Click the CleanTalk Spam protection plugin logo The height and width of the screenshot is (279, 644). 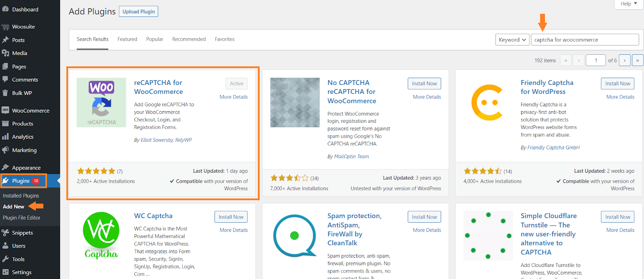coord(295,236)
